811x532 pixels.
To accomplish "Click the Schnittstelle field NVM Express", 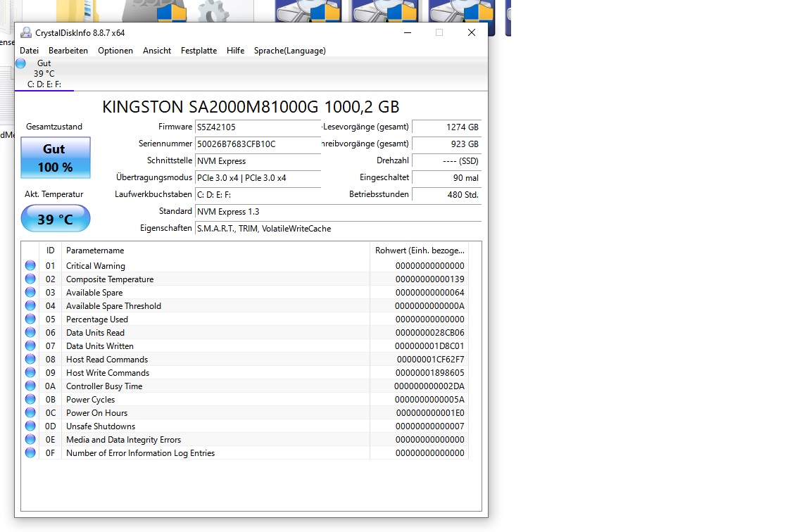I will [258, 161].
